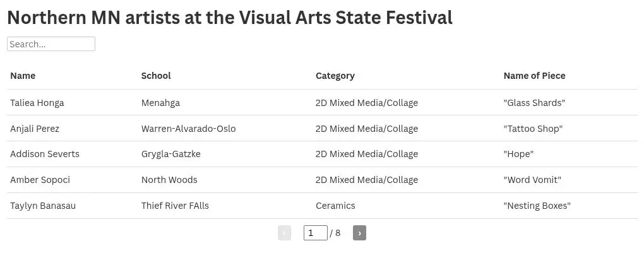Click the Name of Piece header
This screenshot has width=644, height=253.
coord(534,76)
